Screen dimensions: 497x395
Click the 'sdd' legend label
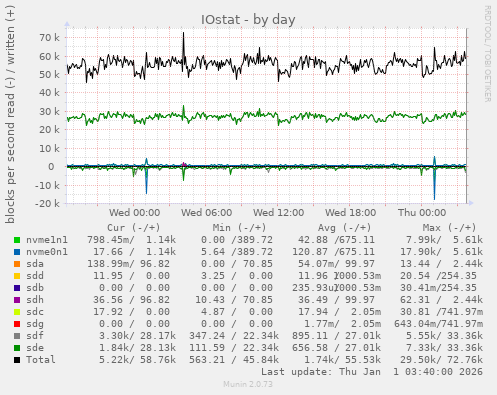pos(35,276)
